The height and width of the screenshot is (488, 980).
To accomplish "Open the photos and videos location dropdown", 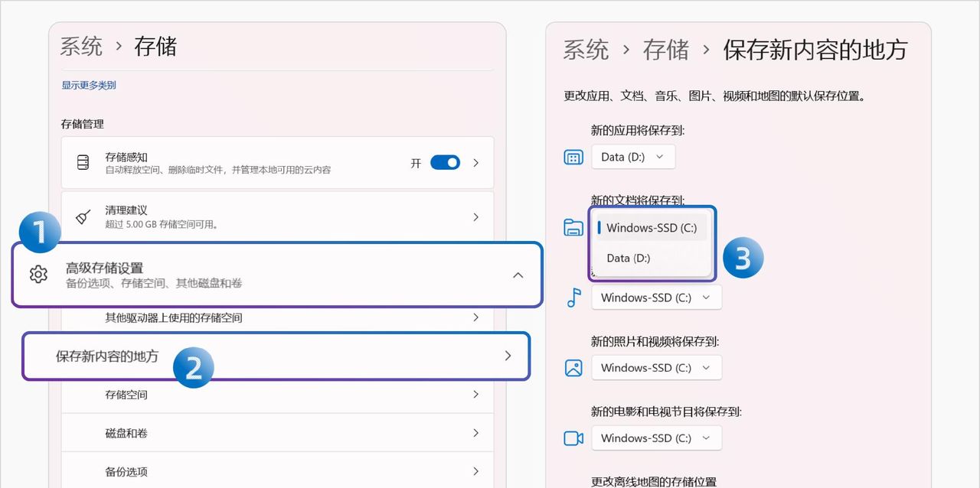I will pyautogui.click(x=656, y=368).
